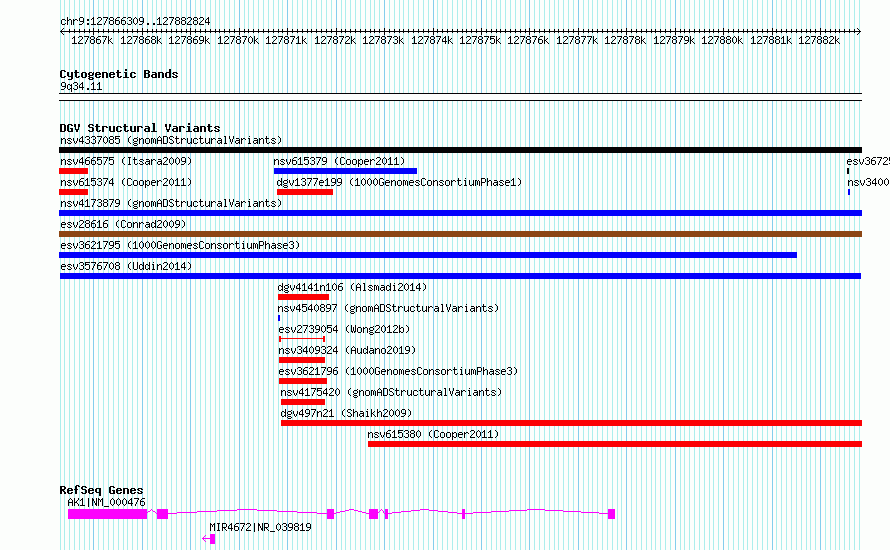The height and width of the screenshot is (550, 890).
Task: Click ruler position 127878k
Action: click(625, 40)
